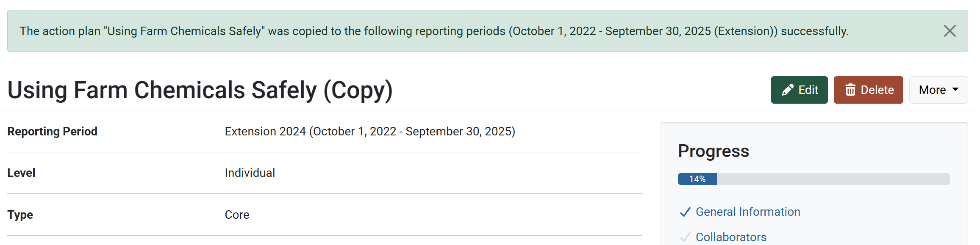Click the Type field label
The image size is (980, 245).
pyautogui.click(x=20, y=215)
